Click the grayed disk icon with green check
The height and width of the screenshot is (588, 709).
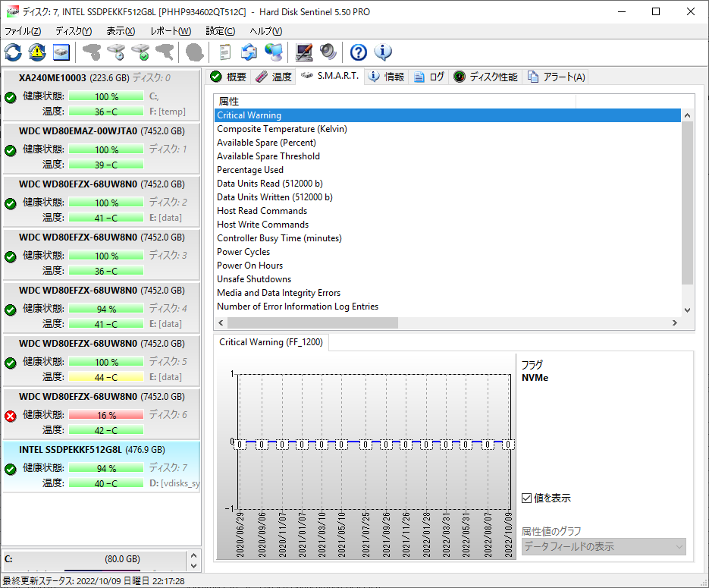[140, 52]
